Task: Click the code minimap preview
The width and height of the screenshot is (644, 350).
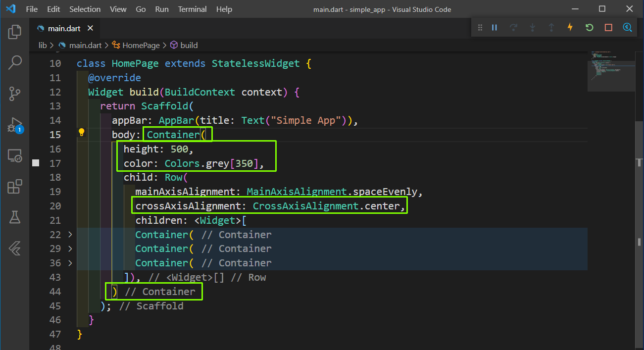Action: [611, 71]
